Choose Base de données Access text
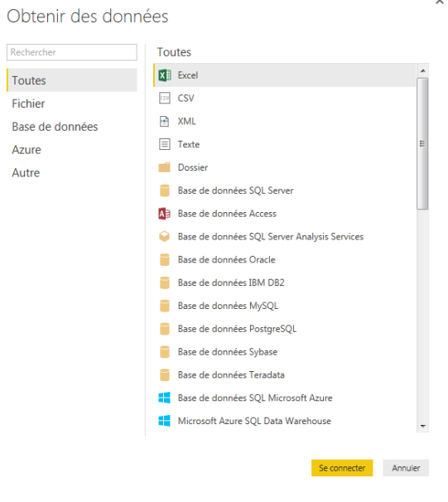The width and height of the screenshot is (448, 502). [x=227, y=214]
